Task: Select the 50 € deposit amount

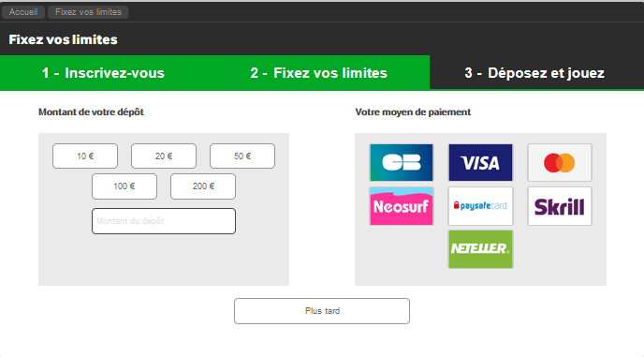Action: coord(242,156)
